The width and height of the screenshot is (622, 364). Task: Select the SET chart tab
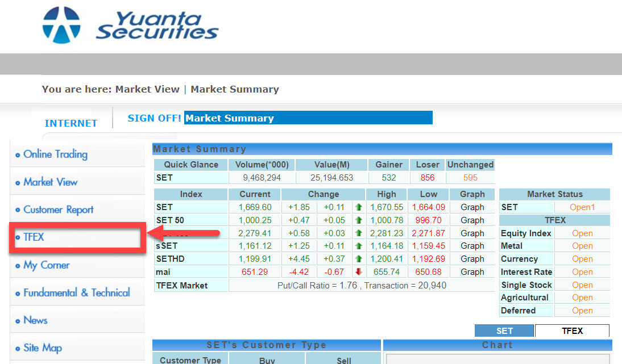click(504, 330)
